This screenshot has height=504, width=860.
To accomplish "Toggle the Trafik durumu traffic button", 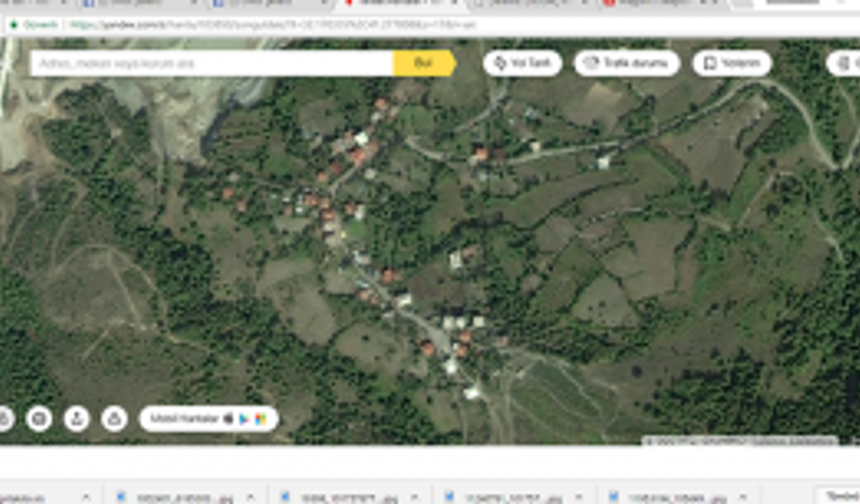I will [x=627, y=63].
